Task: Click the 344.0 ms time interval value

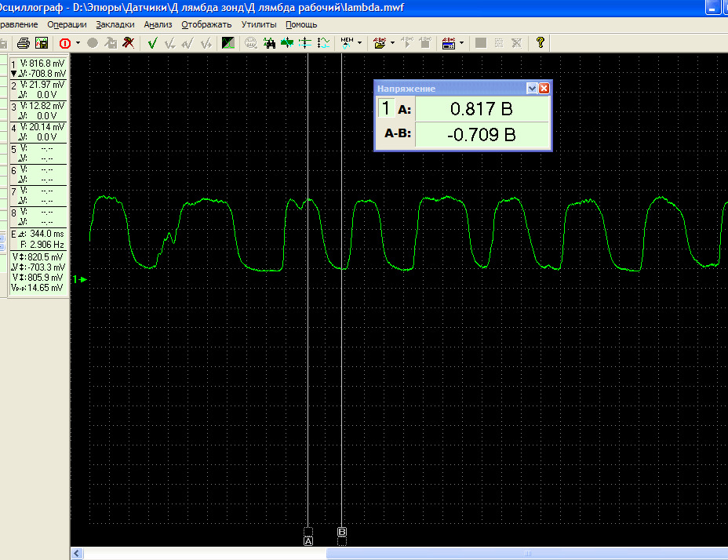Action: [47, 234]
